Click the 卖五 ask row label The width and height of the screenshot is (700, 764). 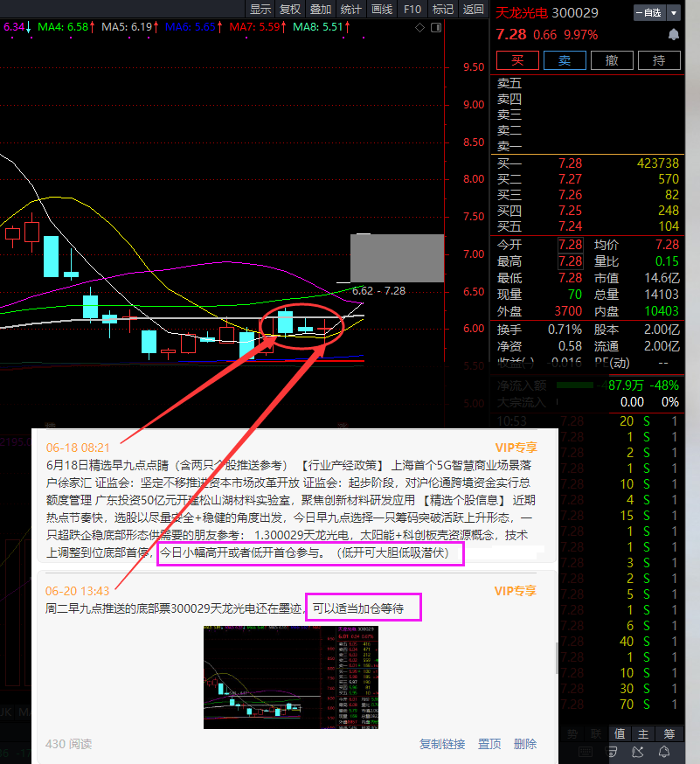[x=509, y=83]
